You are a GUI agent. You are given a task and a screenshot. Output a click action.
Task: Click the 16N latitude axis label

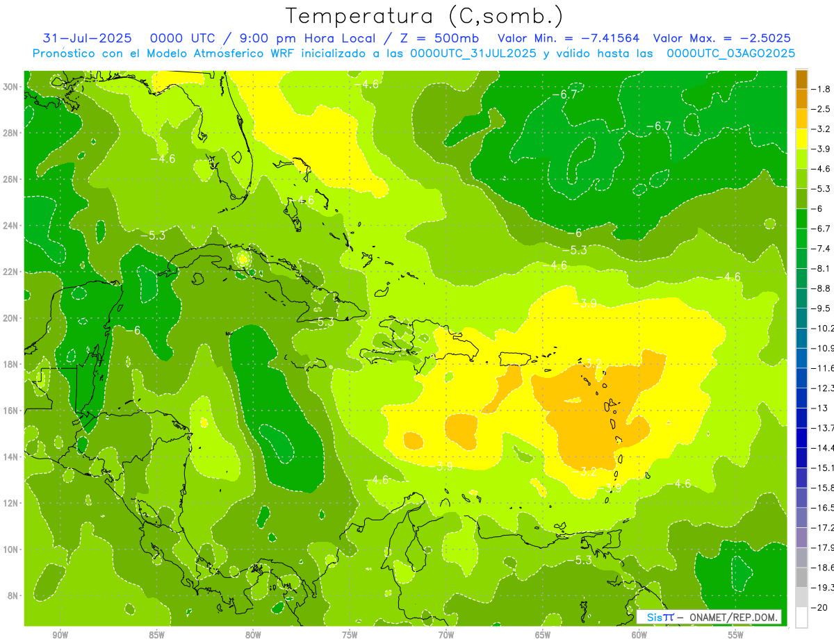(11, 411)
